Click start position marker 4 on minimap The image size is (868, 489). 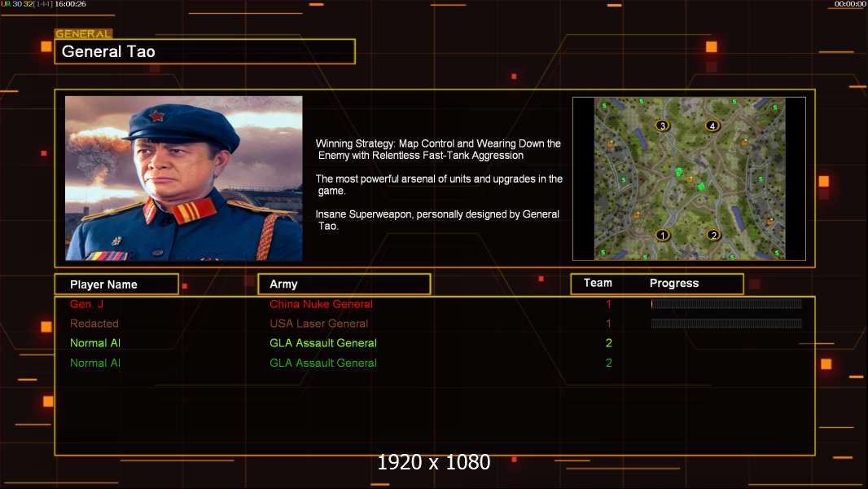click(x=712, y=126)
